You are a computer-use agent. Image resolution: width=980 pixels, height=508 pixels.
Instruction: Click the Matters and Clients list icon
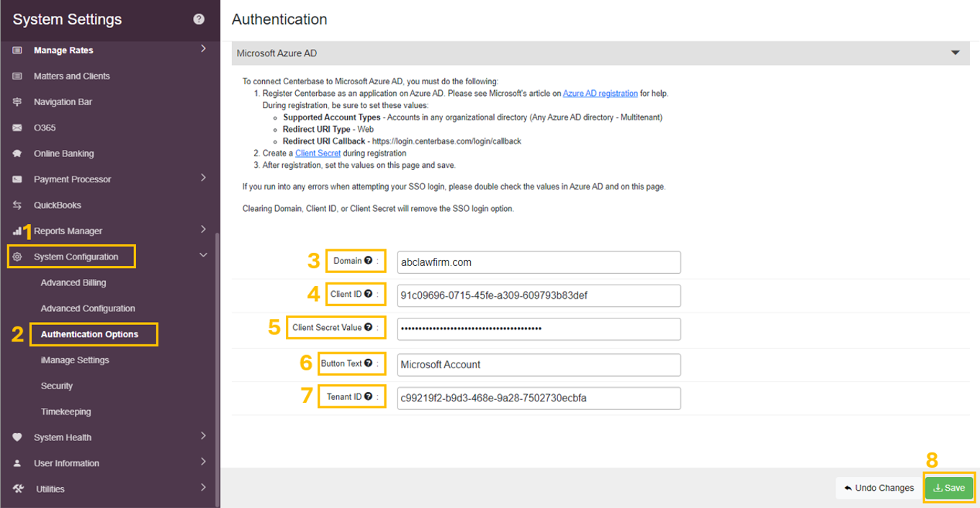pyautogui.click(x=17, y=76)
